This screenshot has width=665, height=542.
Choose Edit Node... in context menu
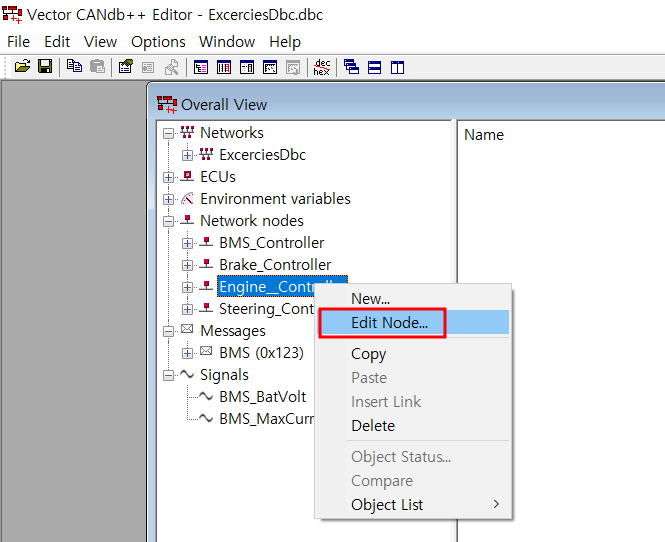pos(414,323)
